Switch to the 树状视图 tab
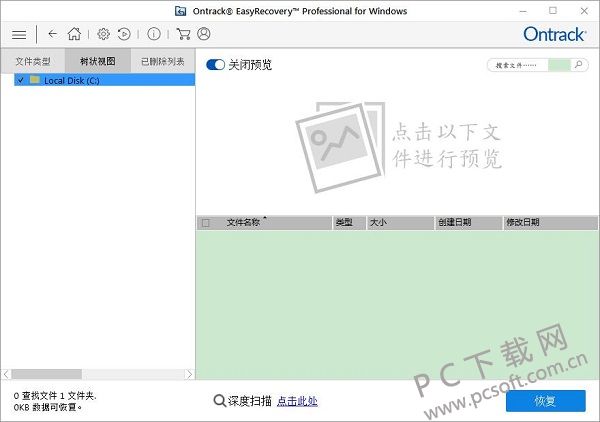This screenshot has height=422, width=600. click(98, 61)
